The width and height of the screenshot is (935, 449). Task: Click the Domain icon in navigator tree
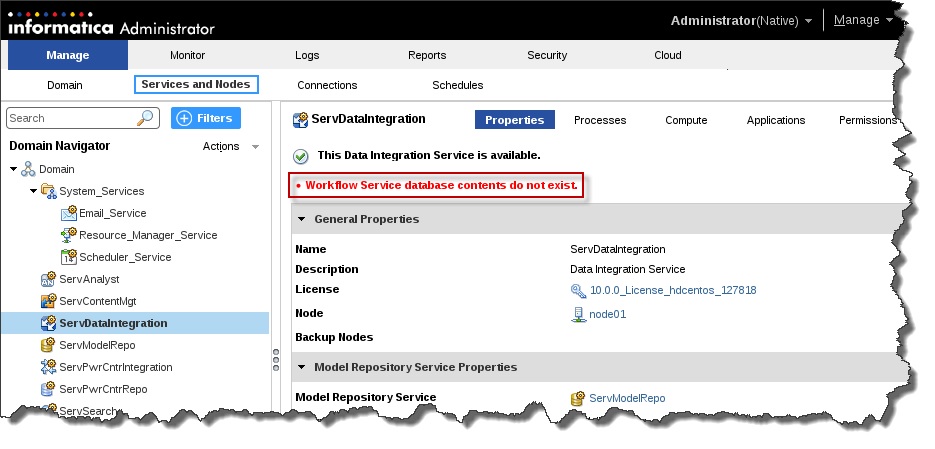pos(28,169)
